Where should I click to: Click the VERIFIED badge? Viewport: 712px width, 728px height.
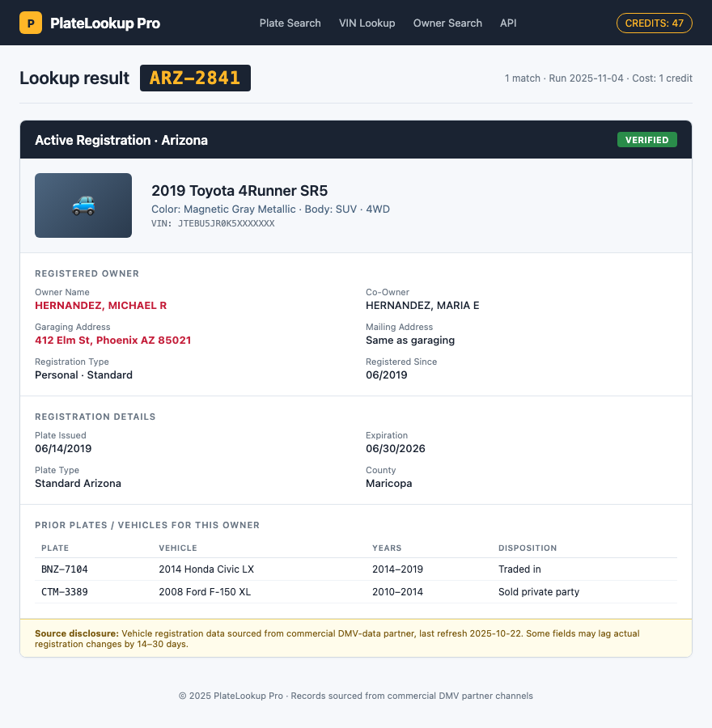[646, 139]
